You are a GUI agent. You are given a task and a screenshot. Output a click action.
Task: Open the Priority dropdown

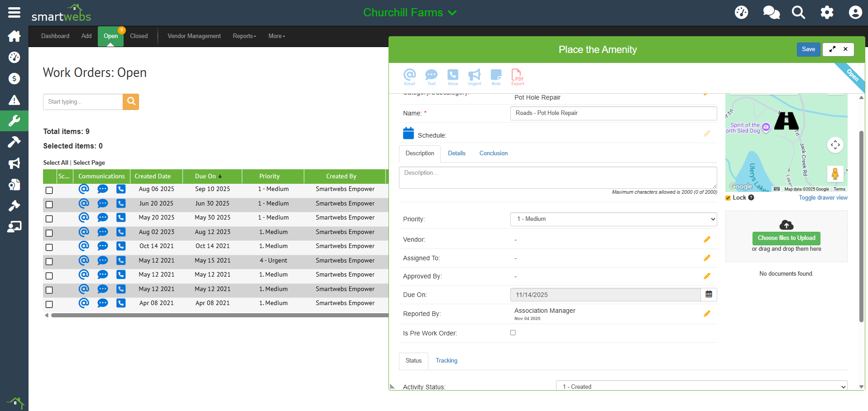613,219
